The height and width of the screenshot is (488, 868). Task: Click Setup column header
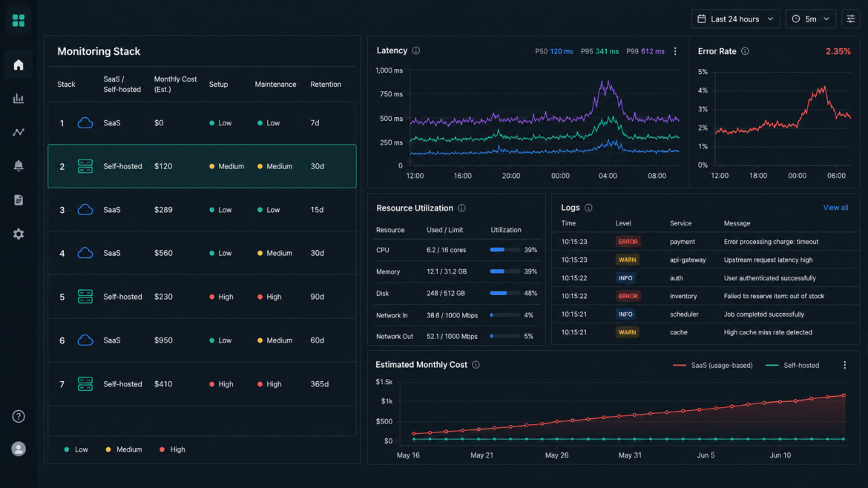(218, 84)
